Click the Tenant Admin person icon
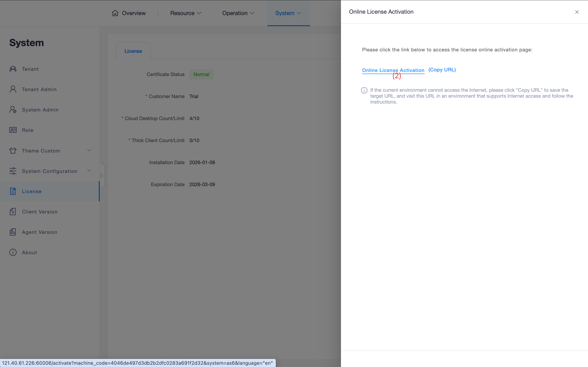 click(13, 89)
